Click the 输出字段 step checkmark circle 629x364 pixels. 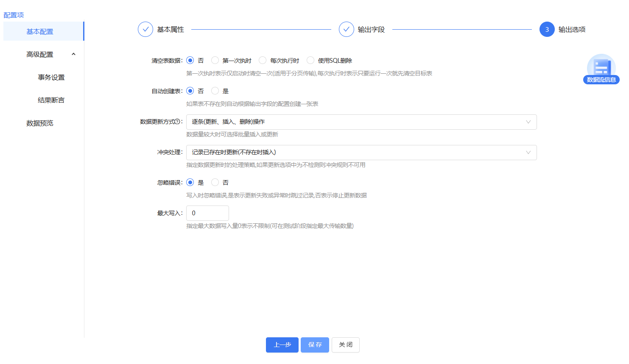(x=347, y=29)
